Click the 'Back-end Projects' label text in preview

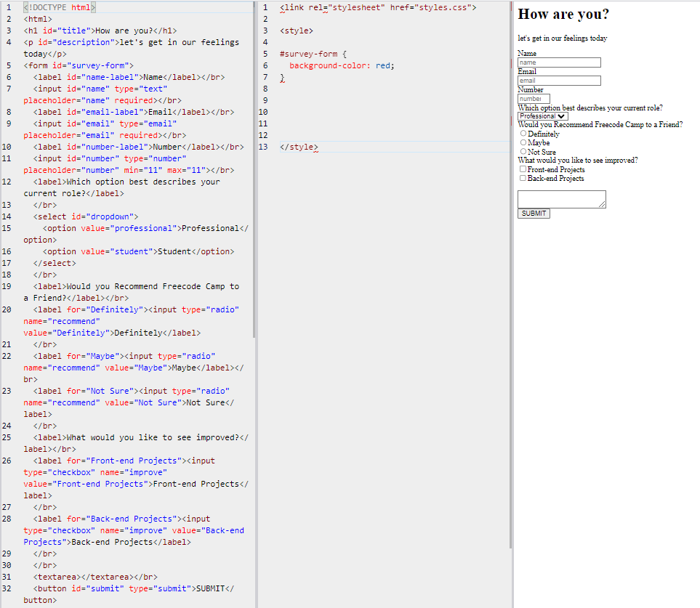(556, 179)
